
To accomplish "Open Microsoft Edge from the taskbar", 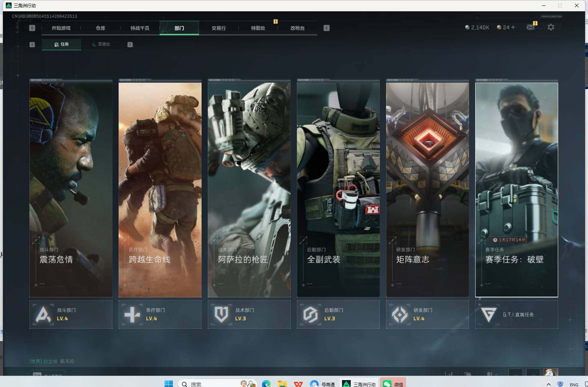I will [x=266, y=384].
